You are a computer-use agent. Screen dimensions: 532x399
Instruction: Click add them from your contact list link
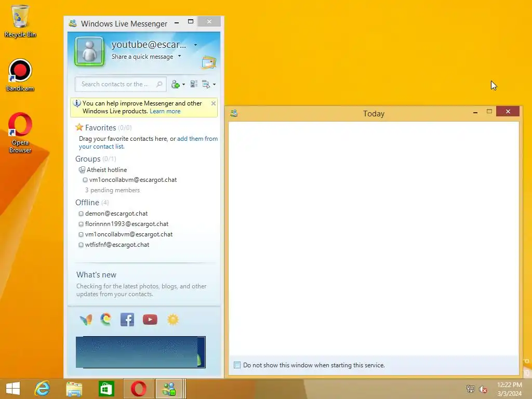coord(148,142)
